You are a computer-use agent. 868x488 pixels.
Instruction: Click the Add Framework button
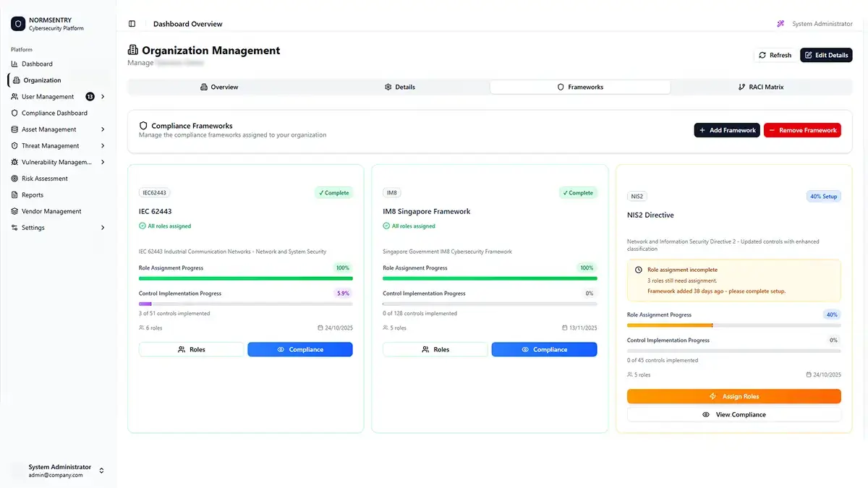coord(727,130)
